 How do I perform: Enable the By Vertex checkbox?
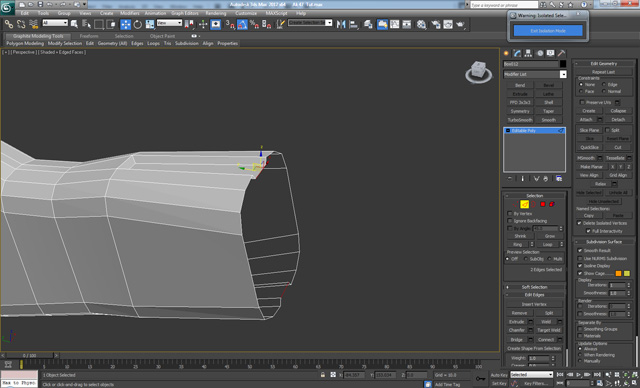click(x=510, y=214)
